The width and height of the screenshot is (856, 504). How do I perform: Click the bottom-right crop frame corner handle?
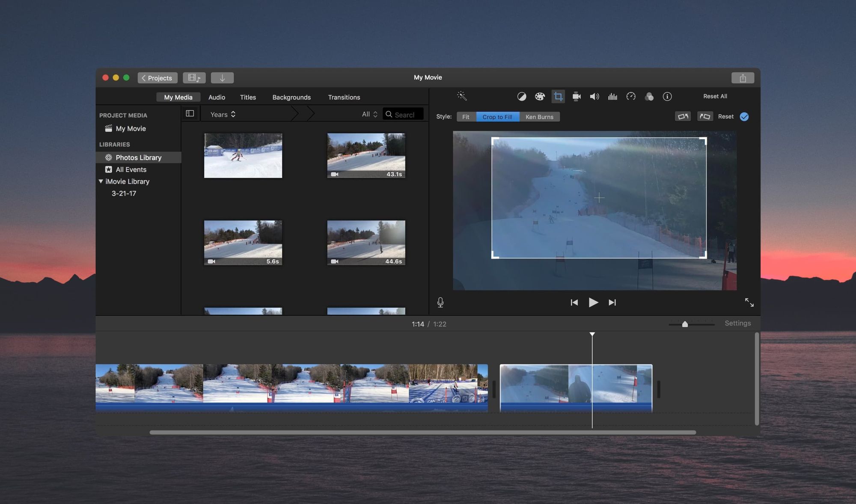(x=703, y=255)
